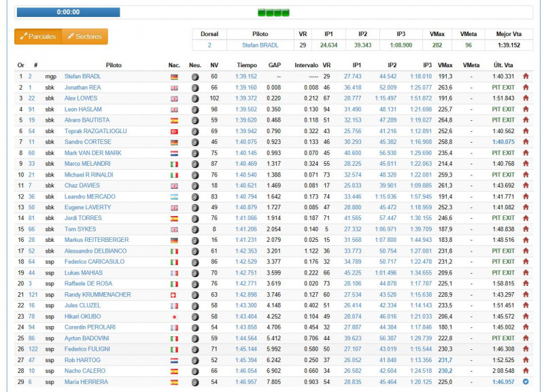Screen dimensions: 544x392
Task: Click time 1:39.160 in Jonathan REA's row
Action: tap(246, 88)
